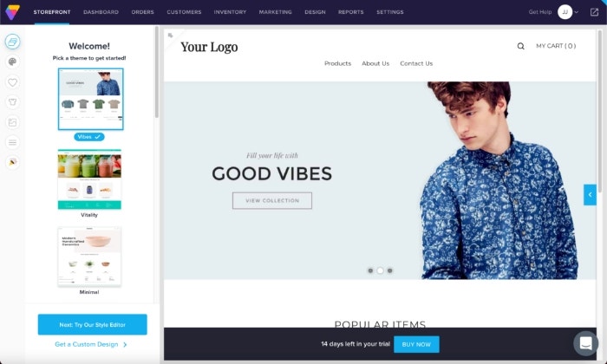Click the storefront search magnifier icon

pyautogui.click(x=520, y=46)
